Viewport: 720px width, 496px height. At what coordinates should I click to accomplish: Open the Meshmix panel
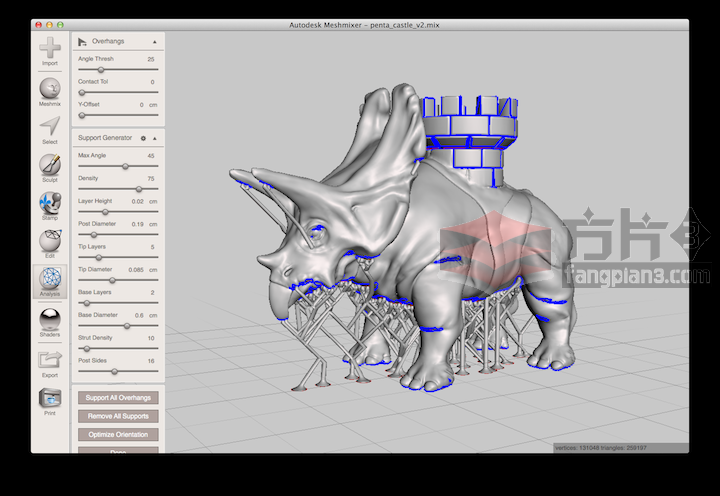50,92
